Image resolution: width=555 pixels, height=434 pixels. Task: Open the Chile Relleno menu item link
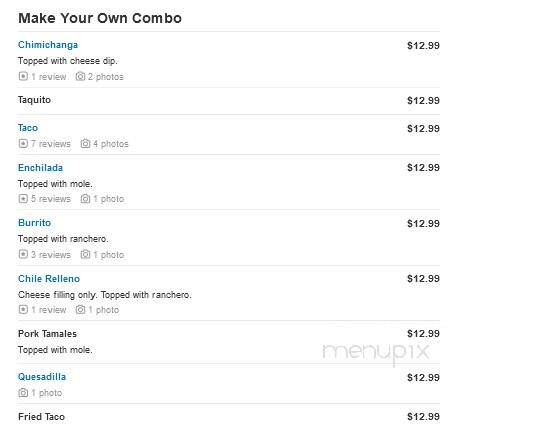click(x=49, y=279)
